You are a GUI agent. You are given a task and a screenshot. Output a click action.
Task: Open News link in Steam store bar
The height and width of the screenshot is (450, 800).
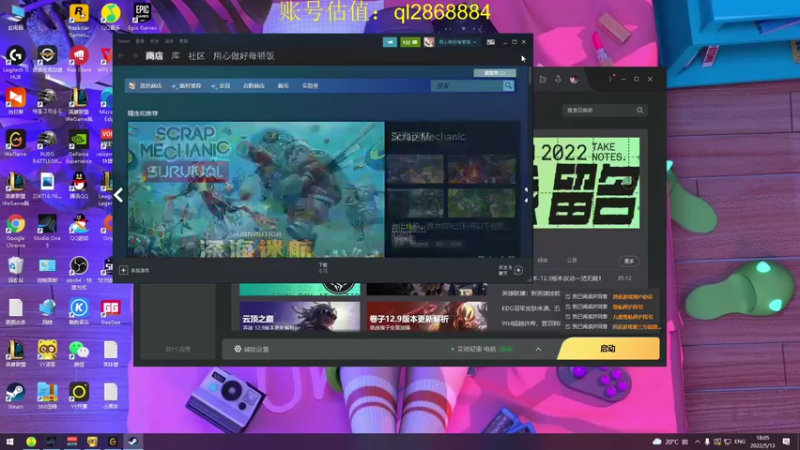point(283,86)
